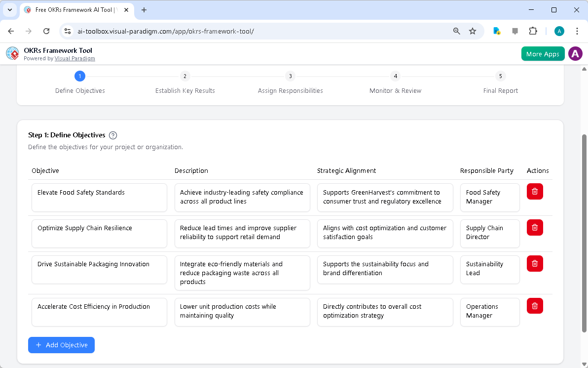The image size is (588, 368).
Task: Open the Step 1 help tooltip icon
Action: (x=113, y=135)
